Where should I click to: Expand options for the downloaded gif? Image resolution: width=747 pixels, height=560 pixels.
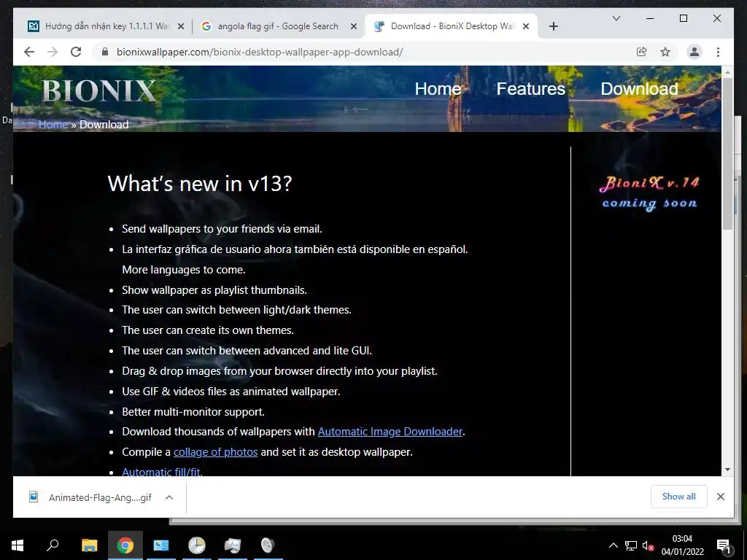[169, 497]
